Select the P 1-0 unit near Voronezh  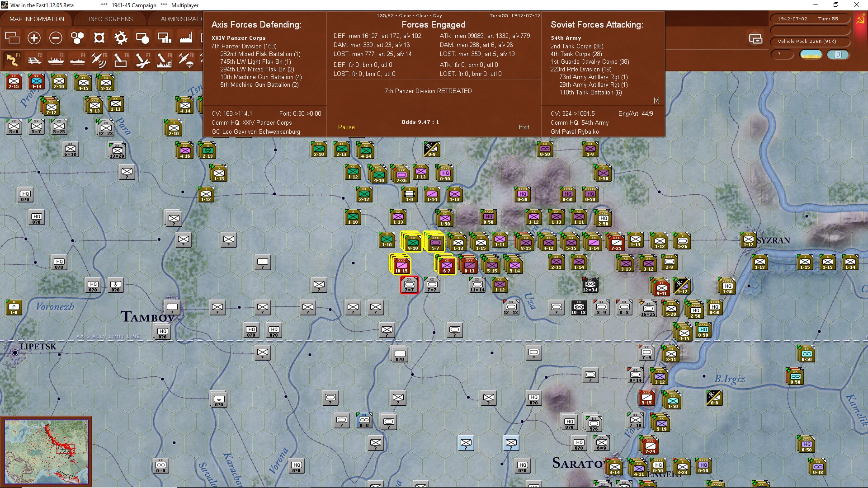(x=14, y=308)
